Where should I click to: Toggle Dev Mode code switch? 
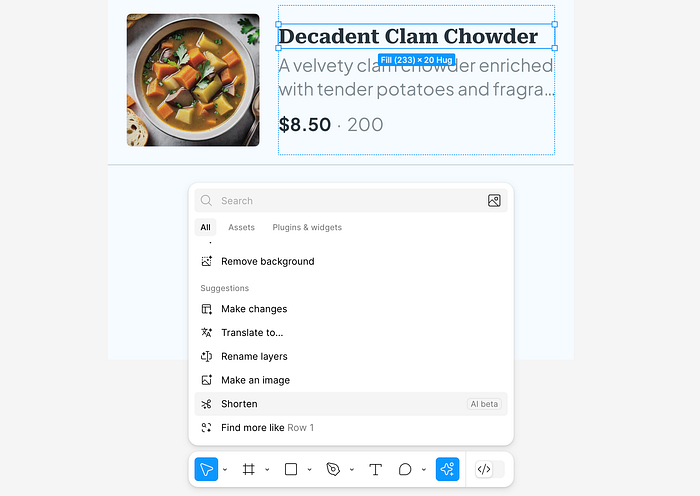(490, 469)
